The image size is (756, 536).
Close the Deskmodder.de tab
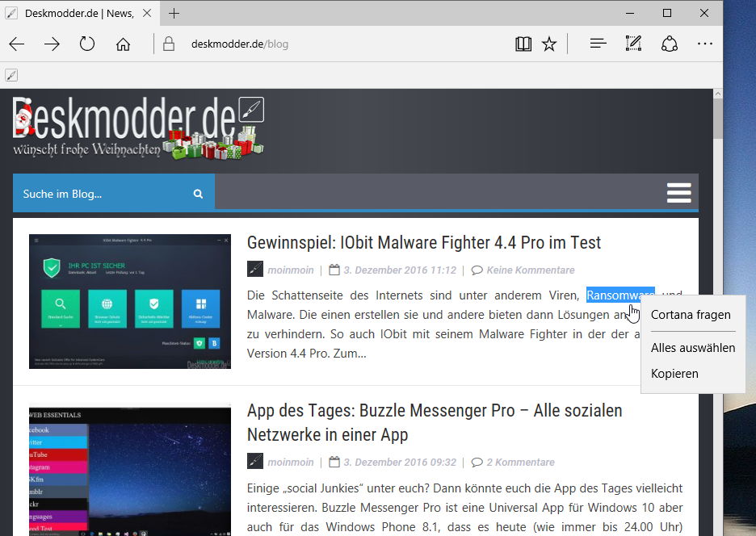pos(147,13)
